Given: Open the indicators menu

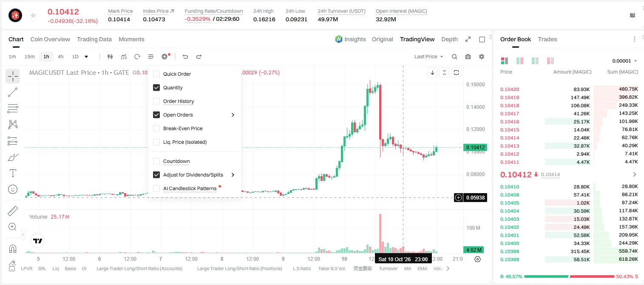Looking at the screenshot, I should click(x=124, y=57).
